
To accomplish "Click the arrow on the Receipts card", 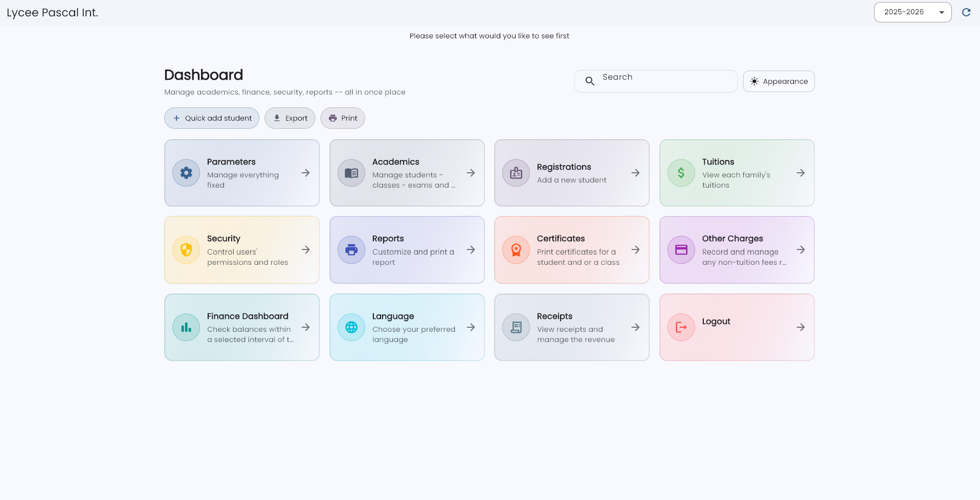I will 635,327.
